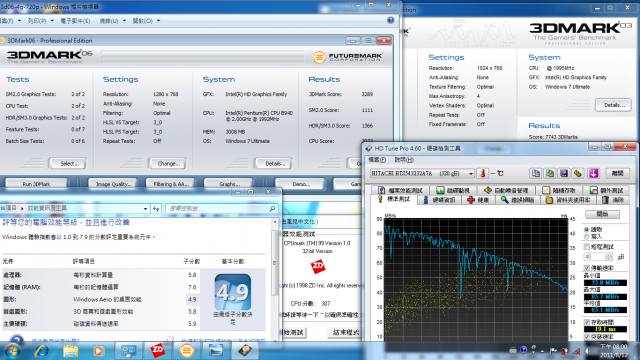Switch to the Photo Viewer taskbar icon
Image resolution: width=640 pixels, height=360 pixels.
click(216, 351)
